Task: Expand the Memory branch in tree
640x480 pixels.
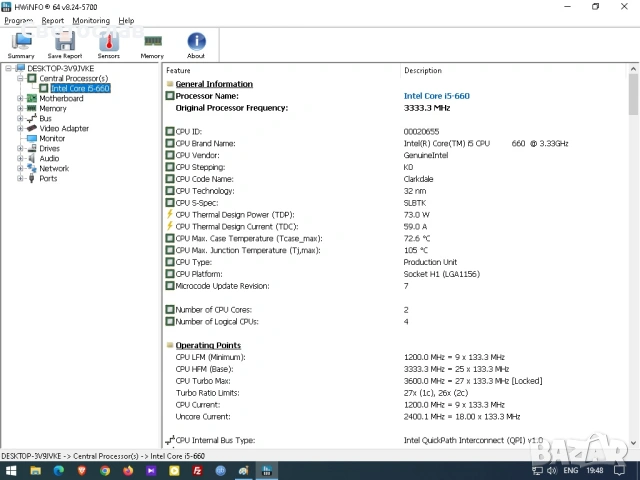Action: pos(20,109)
